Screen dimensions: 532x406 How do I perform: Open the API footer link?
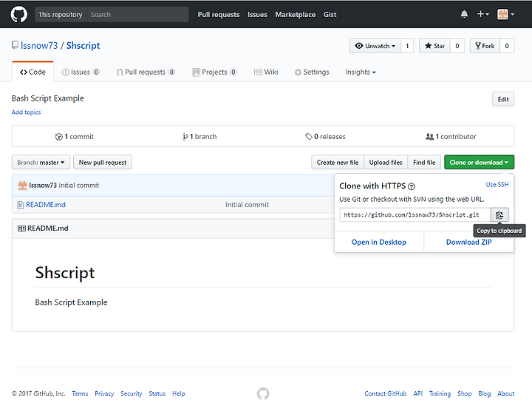click(417, 393)
